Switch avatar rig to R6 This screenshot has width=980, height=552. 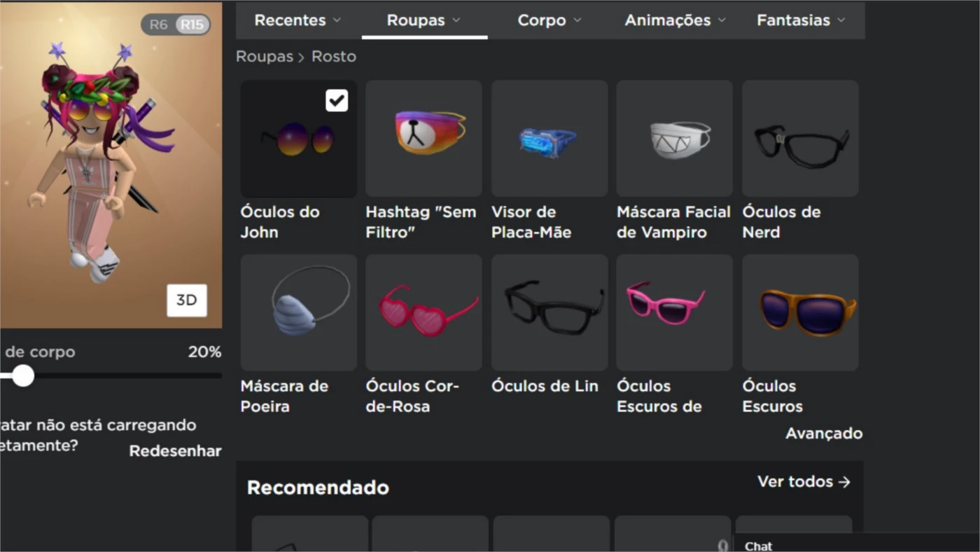159,25
